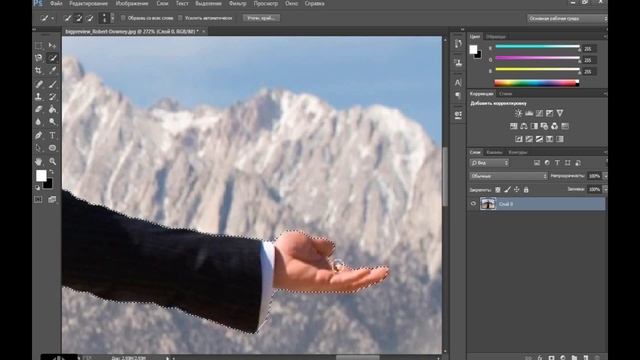This screenshot has height=360, width=640.
Task: Reset default colors small icon
Action: 38,187
